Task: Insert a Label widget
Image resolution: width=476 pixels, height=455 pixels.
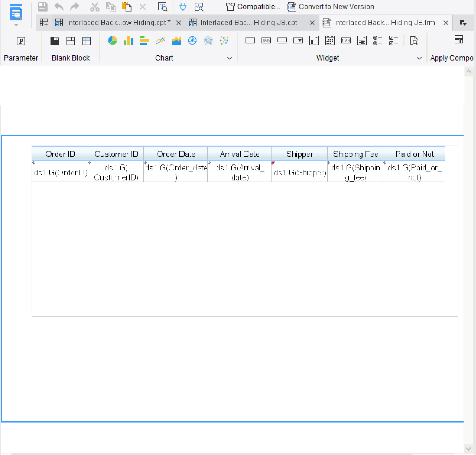Action: [266, 41]
